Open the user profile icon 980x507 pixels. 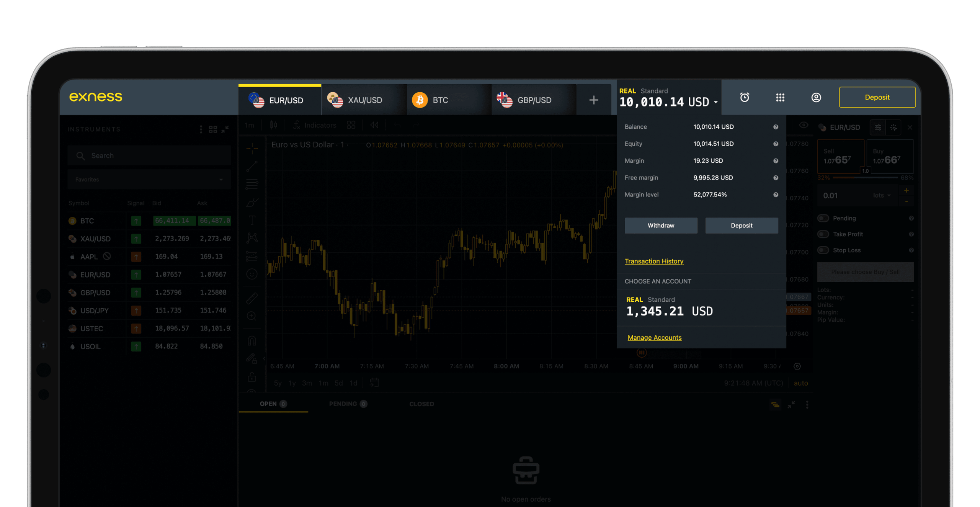click(816, 97)
